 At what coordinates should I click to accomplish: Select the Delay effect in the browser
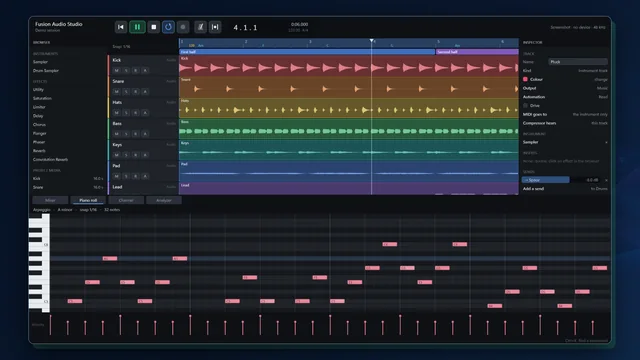pyautogui.click(x=38, y=116)
